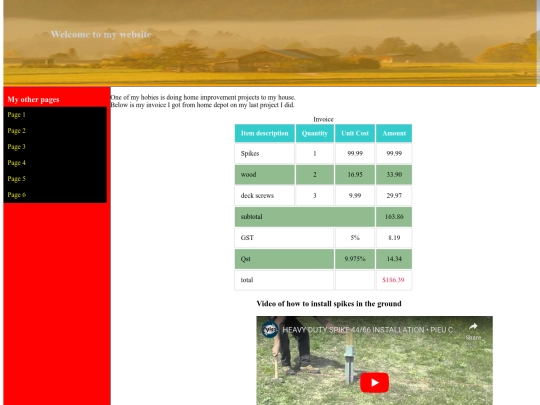
Task: Play the YouTube spike installation video
Action: 374,382
